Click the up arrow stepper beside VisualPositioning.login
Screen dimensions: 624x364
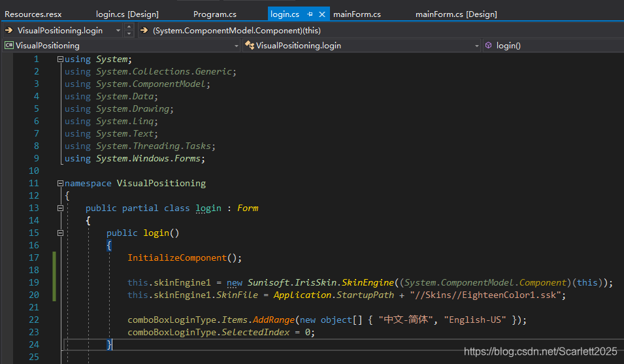click(129, 27)
